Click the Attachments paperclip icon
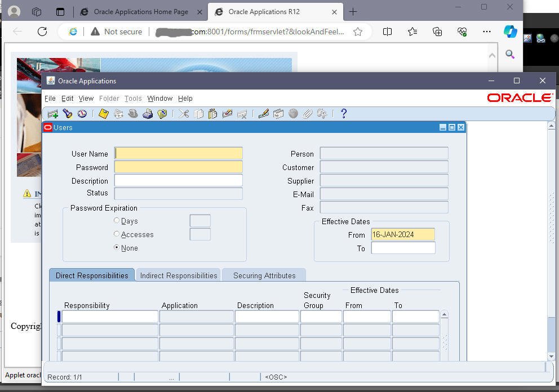The width and height of the screenshot is (559, 392). (x=307, y=114)
